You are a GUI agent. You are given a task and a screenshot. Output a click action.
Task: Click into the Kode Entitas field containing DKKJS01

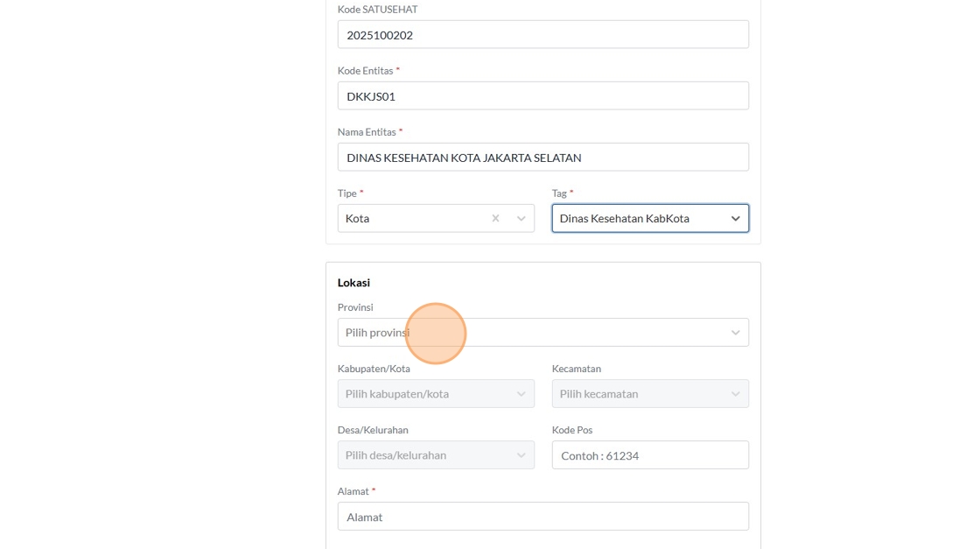(542, 96)
